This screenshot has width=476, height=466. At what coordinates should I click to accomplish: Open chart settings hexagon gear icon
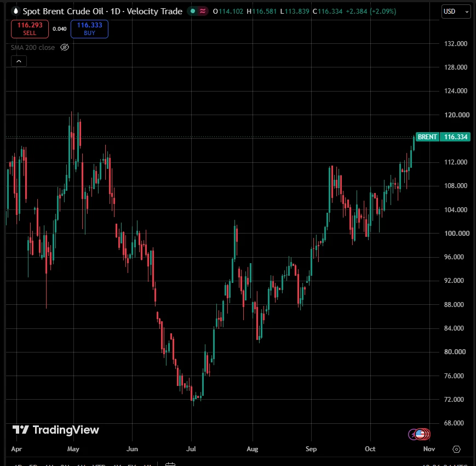(456, 449)
